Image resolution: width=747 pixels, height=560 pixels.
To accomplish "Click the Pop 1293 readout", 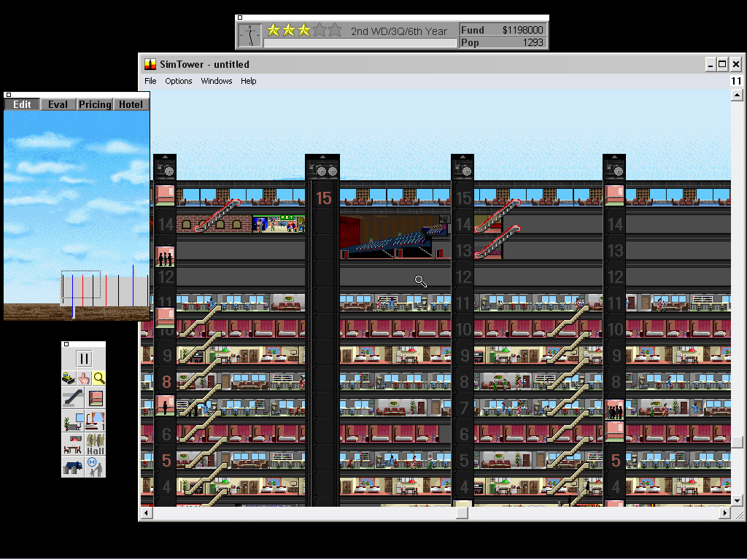I will point(502,42).
